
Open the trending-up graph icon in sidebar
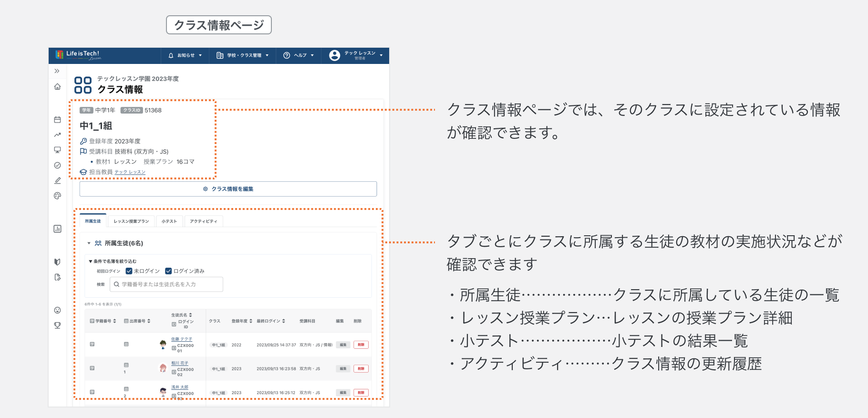(x=57, y=135)
